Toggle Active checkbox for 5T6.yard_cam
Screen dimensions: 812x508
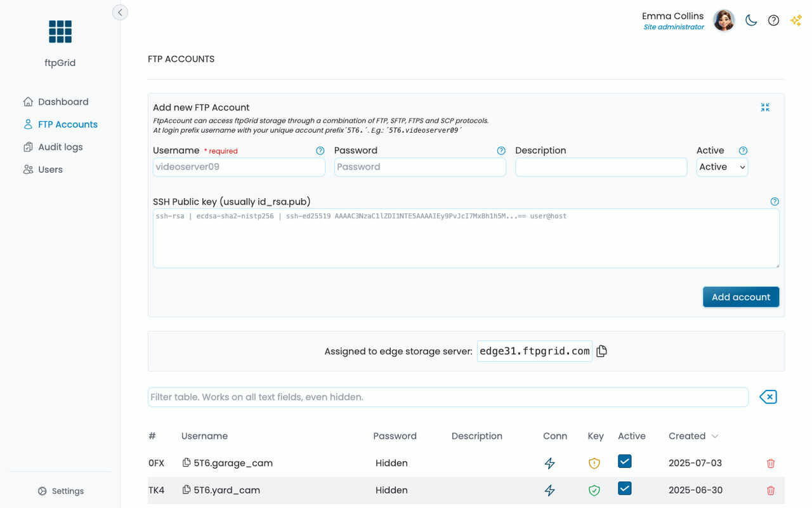tap(625, 488)
